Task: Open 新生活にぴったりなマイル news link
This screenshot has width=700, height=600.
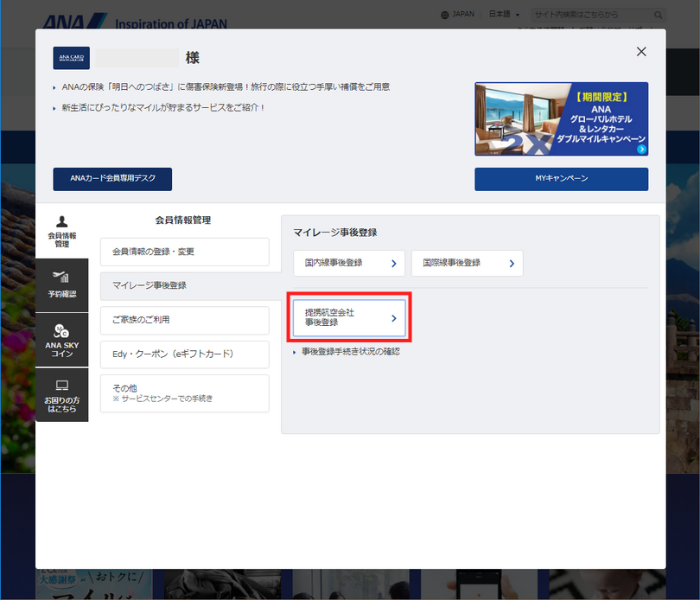Action: [x=163, y=108]
